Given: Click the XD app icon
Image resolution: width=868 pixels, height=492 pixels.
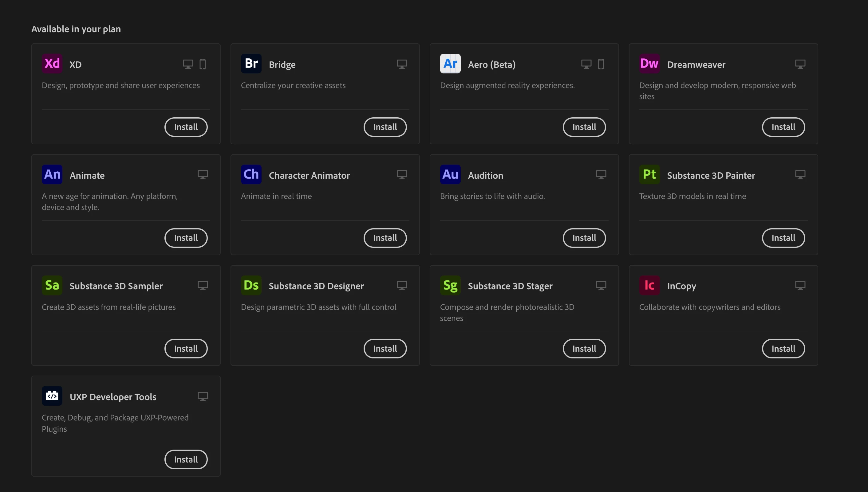Looking at the screenshot, I should coord(52,64).
